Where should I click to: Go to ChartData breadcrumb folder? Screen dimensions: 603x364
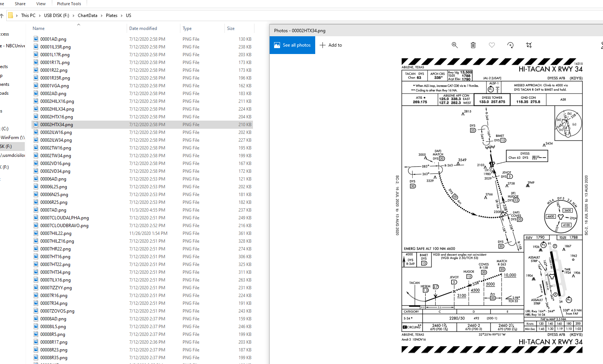click(87, 16)
